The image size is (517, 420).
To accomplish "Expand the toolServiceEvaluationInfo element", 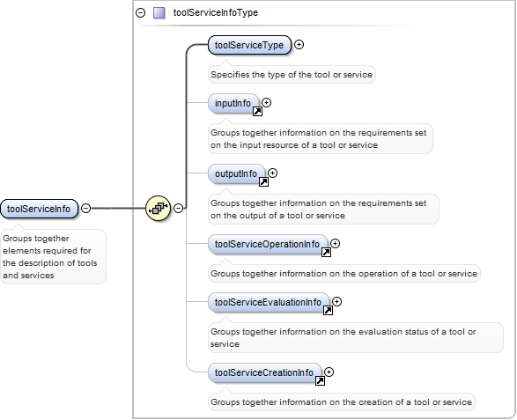I will (x=336, y=301).
